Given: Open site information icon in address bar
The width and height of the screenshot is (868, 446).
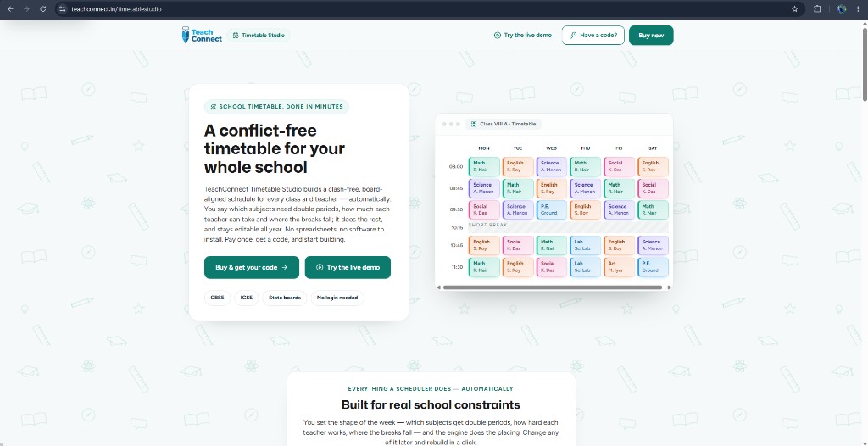Looking at the screenshot, I should tap(63, 8).
